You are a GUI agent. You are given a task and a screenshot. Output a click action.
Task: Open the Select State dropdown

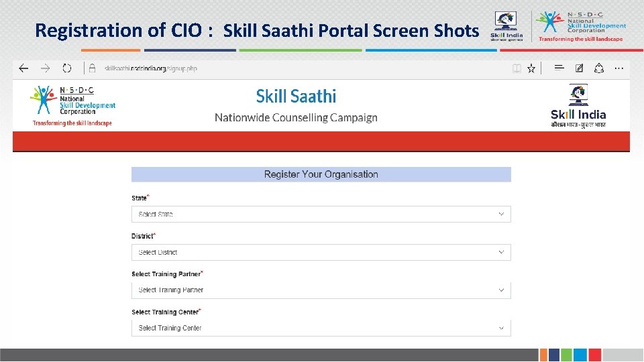pos(321,215)
